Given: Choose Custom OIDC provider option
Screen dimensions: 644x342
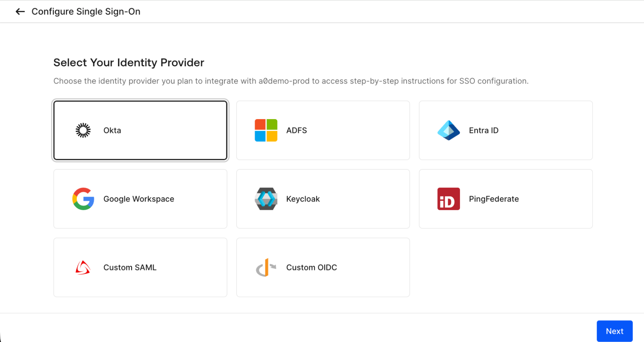Looking at the screenshot, I should 322,267.
